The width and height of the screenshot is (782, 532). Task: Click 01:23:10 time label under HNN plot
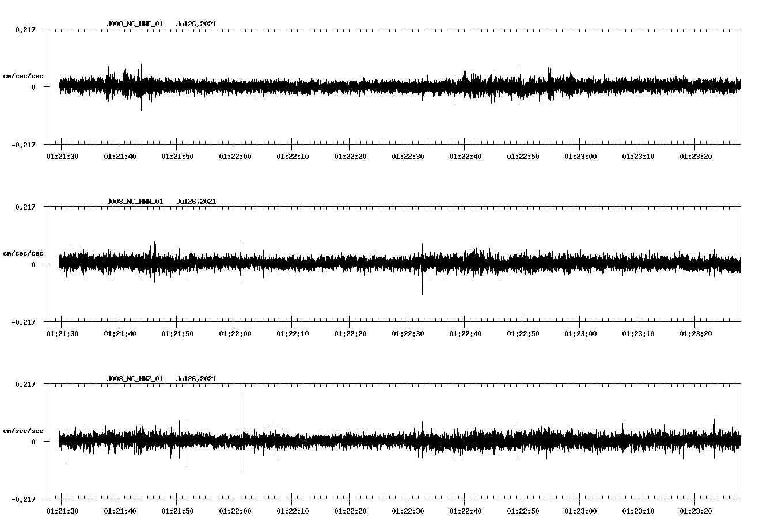pyautogui.click(x=637, y=333)
